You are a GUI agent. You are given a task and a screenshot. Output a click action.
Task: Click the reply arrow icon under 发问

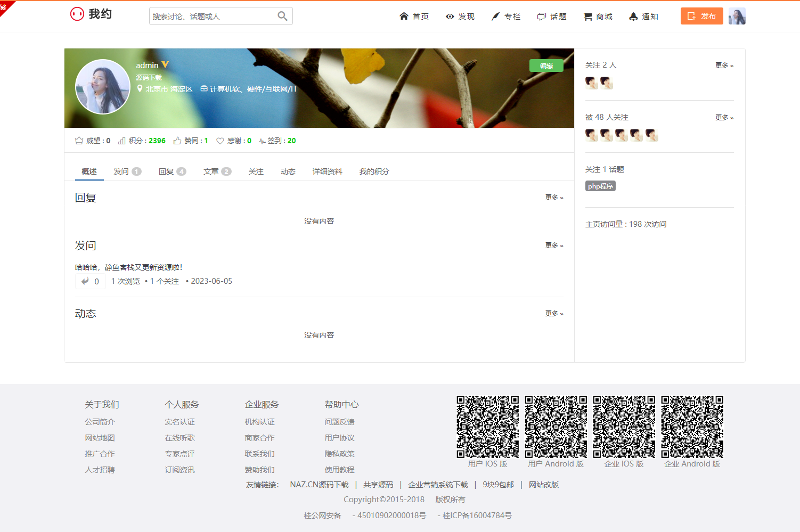tap(85, 281)
